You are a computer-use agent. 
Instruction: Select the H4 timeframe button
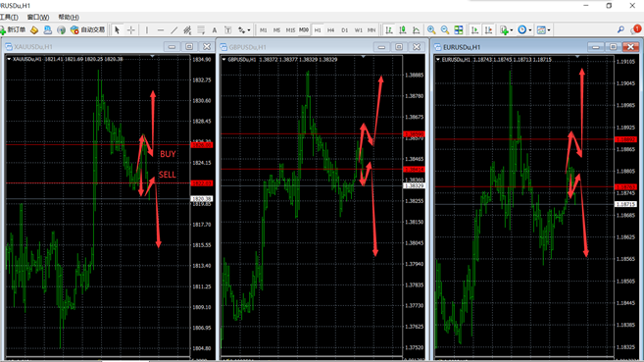330,30
